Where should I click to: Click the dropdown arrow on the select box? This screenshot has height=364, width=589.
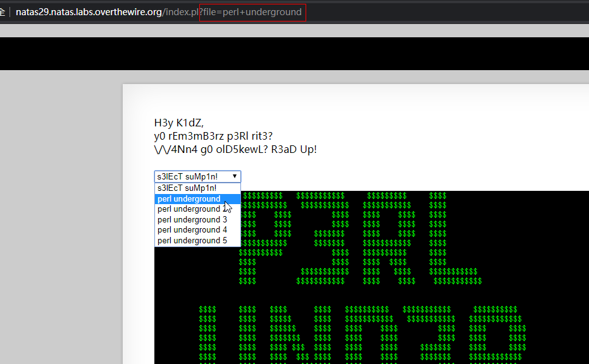point(235,177)
